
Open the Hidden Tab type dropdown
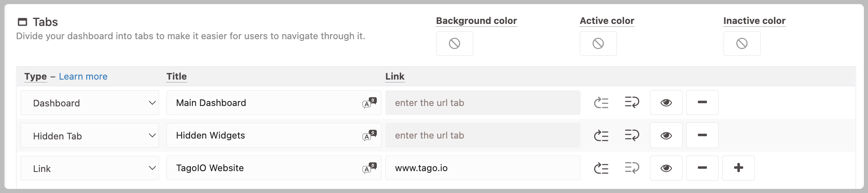90,135
